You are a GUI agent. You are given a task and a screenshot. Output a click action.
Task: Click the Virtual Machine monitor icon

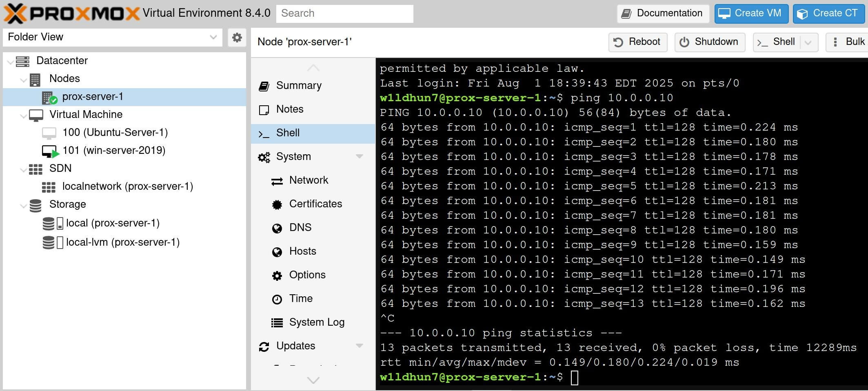point(36,115)
